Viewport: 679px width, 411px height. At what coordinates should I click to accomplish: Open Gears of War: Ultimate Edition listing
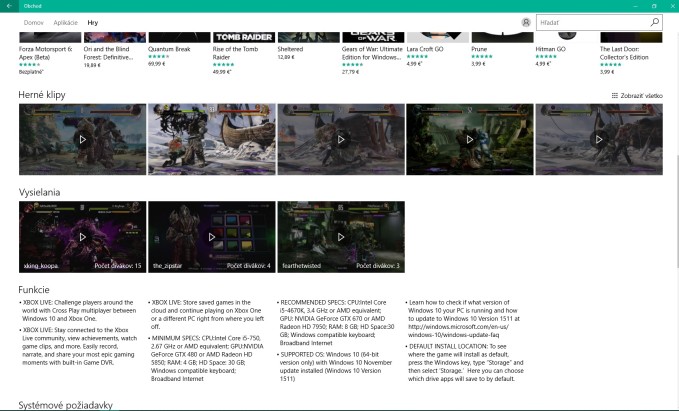372,53
